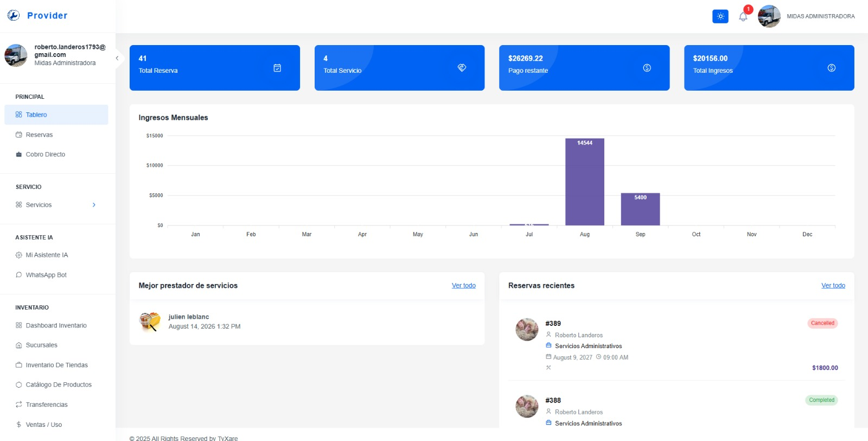The width and height of the screenshot is (868, 441).
Task: Click the Cobro Directo briefcase icon
Action: click(19, 154)
